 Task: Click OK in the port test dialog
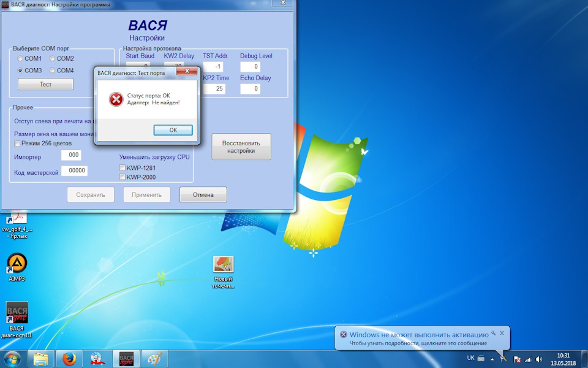pos(173,130)
